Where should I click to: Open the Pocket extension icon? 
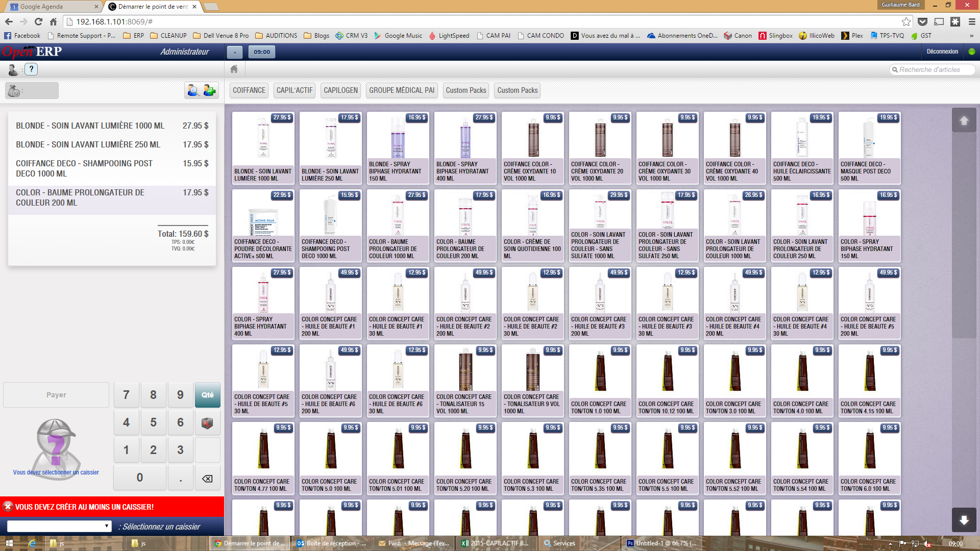[922, 21]
